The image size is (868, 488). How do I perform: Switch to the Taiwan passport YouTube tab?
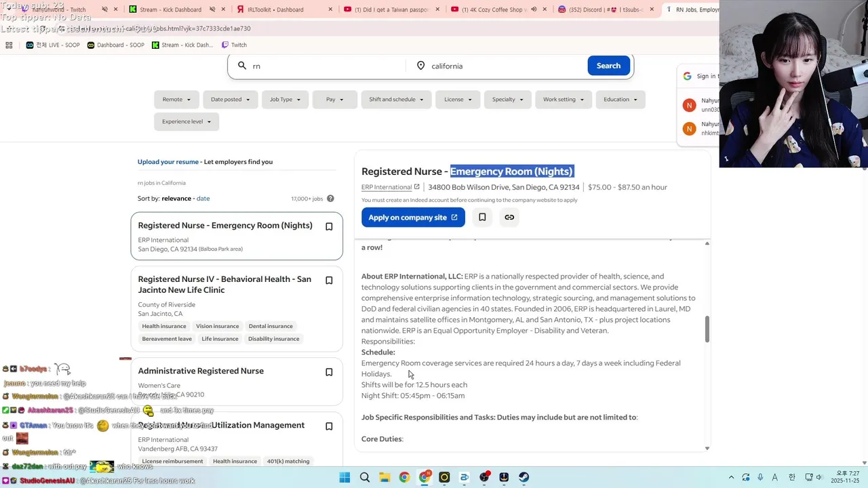392,9
